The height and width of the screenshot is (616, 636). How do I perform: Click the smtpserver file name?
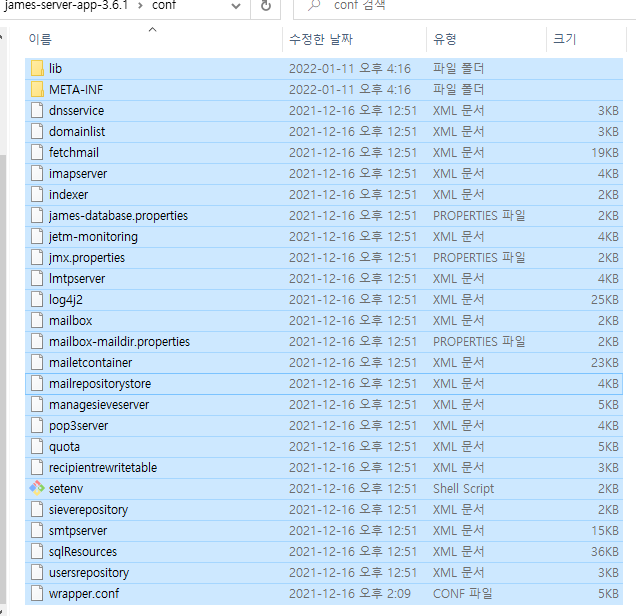[x=78, y=531]
